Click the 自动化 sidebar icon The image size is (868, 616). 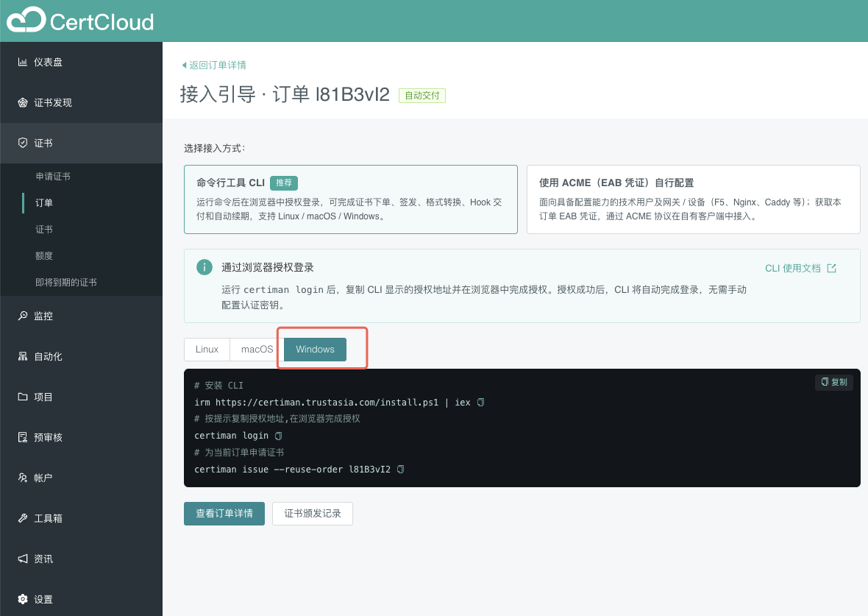coord(23,356)
